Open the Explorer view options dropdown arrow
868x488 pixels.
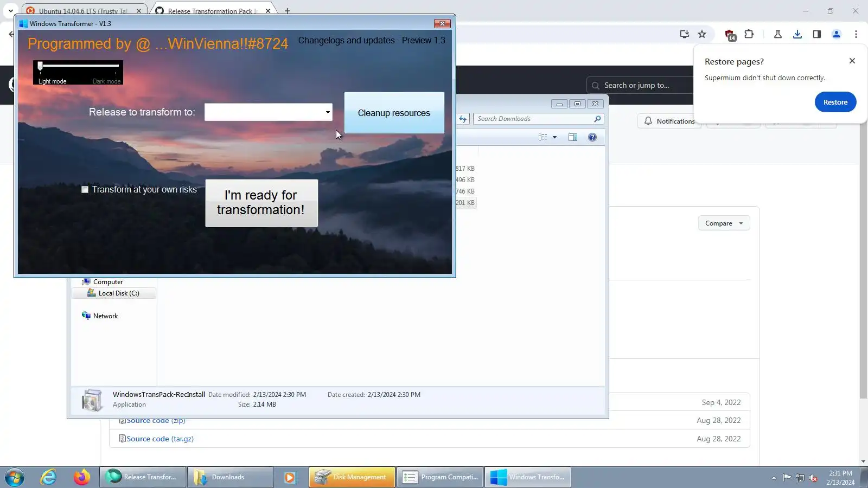pyautogui.click(x=554, y=137)
